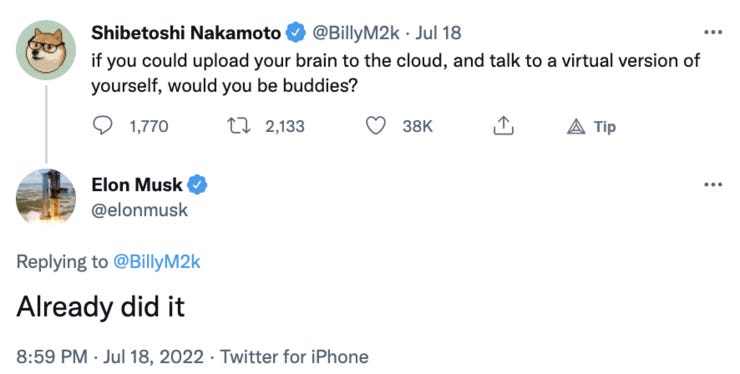Click the reply speech bubble icon
The height and width of the screenshot is (374, 740).
point(102,126)
